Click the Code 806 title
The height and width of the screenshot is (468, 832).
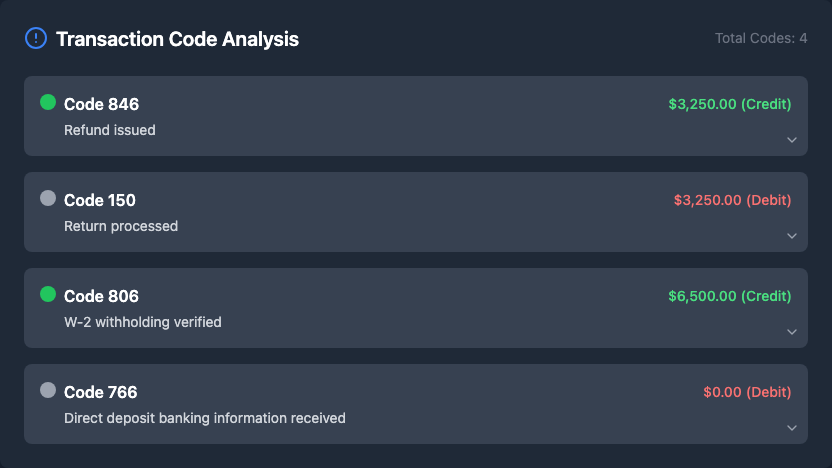tap(101, 296)
